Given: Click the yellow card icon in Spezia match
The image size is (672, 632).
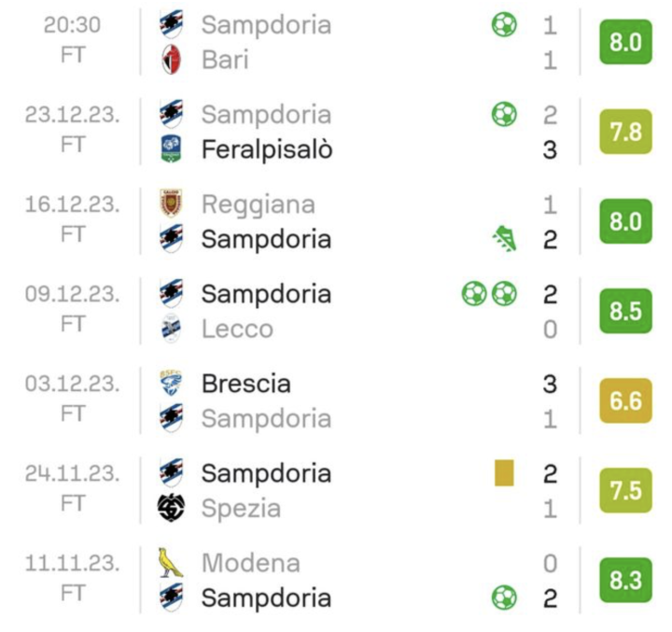Looking at the screenshot, I should pyautogui.click(x=504, y=473).
